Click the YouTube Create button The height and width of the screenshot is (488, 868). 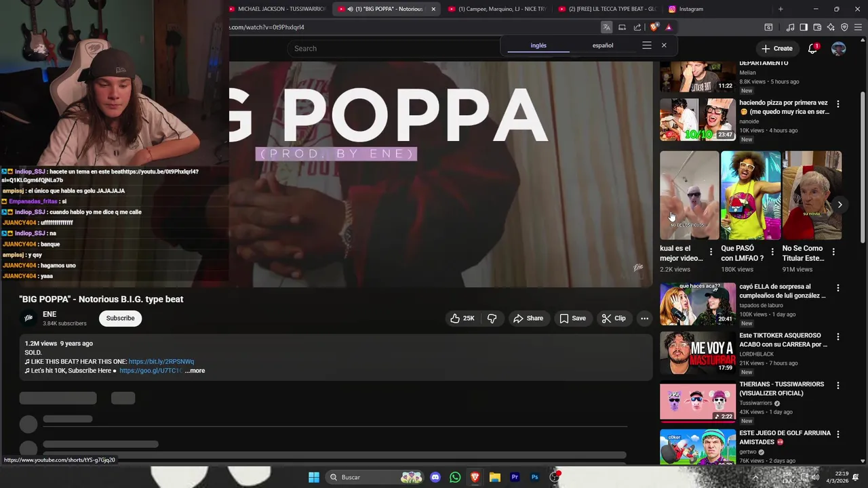tap(777, 49)
